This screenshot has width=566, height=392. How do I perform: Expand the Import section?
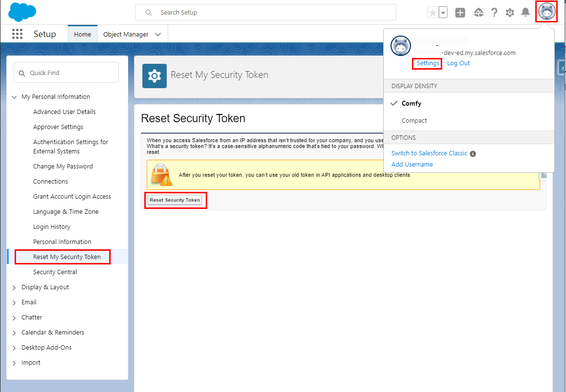[15, 363]
